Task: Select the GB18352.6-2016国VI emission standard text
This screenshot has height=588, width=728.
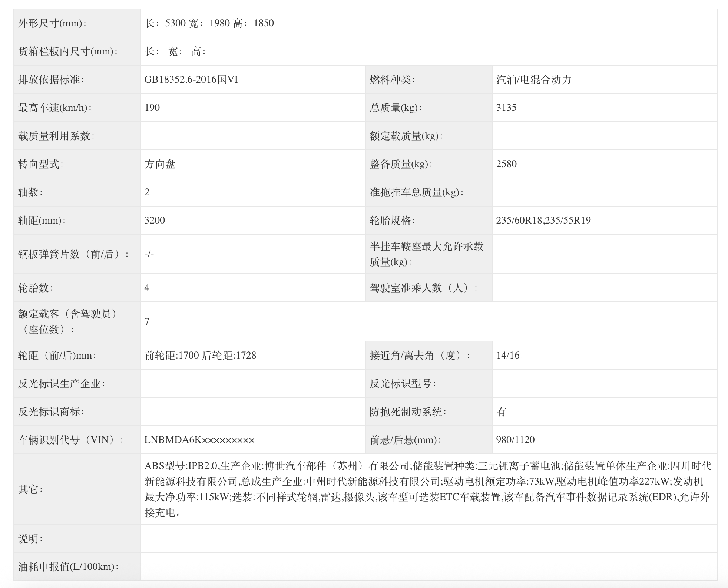Action: point(191,80)
